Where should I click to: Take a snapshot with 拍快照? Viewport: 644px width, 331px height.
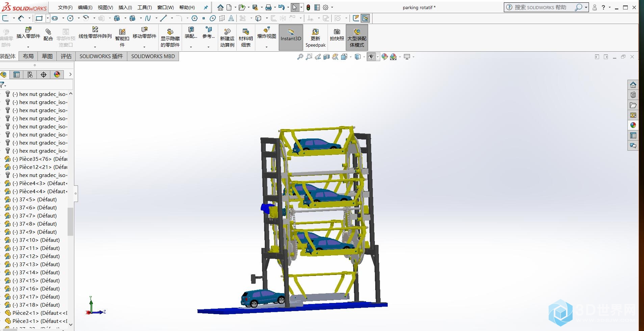(x=337, y=35)
